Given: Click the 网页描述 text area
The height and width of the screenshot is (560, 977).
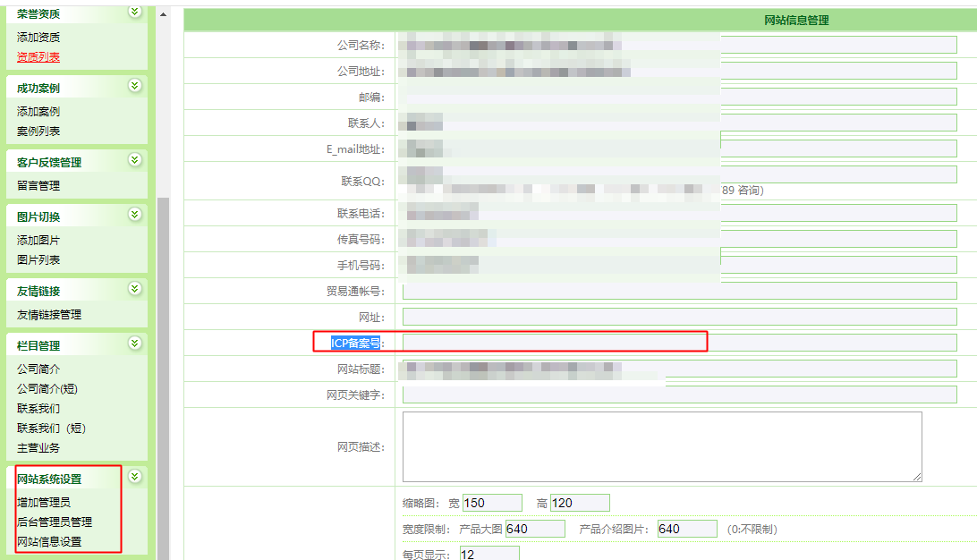Looking at the screenshot, I should (661, 446).
